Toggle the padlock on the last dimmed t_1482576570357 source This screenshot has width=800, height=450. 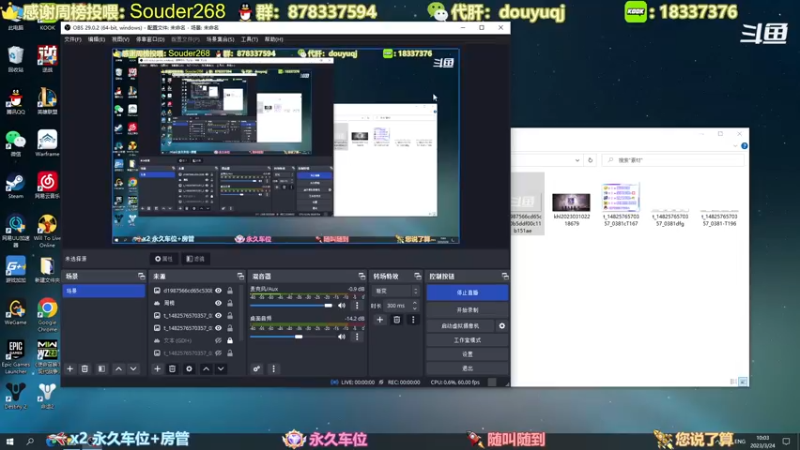tap(230, 353)
